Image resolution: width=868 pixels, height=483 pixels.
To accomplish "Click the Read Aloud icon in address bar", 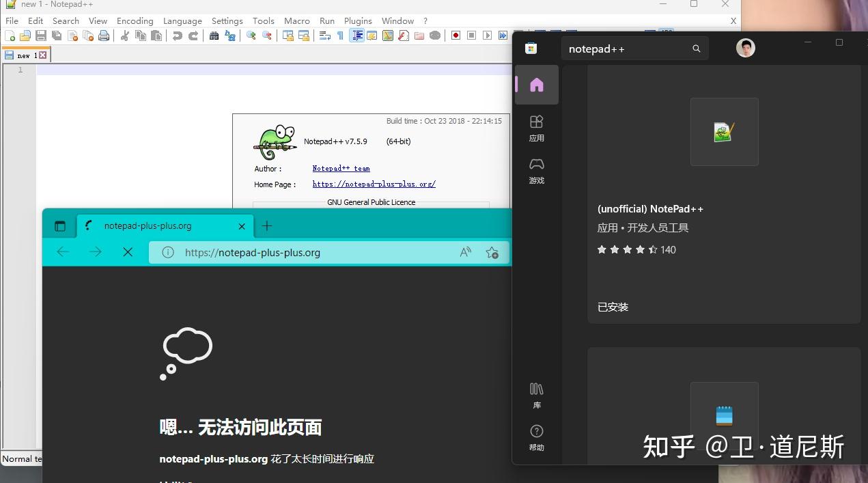I will (466, 253).
